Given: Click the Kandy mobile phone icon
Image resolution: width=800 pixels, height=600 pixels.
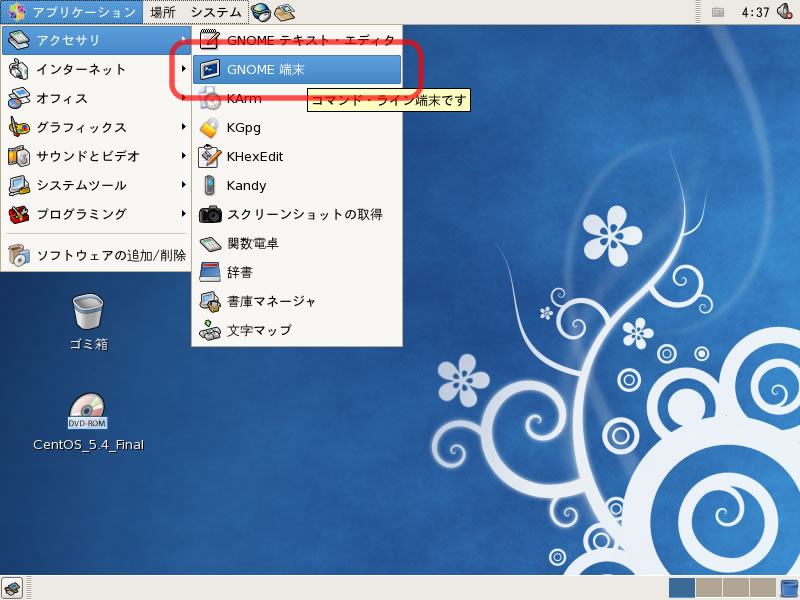Looking at the screenshot, I should point(209,185).
